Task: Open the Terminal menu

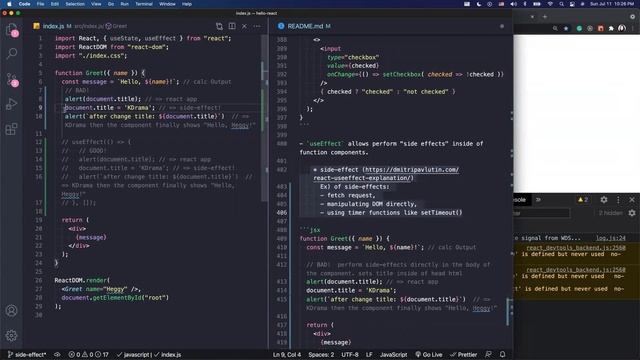Action: point(144,4)
